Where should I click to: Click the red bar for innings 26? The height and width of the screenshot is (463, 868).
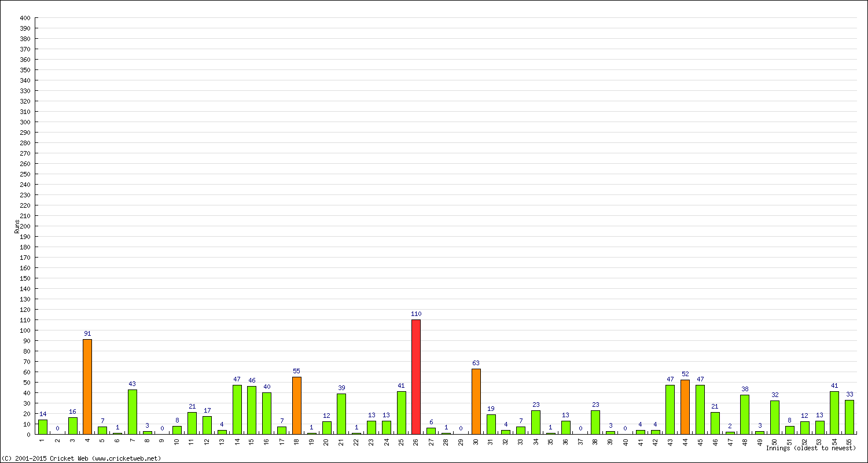(416, 377)
